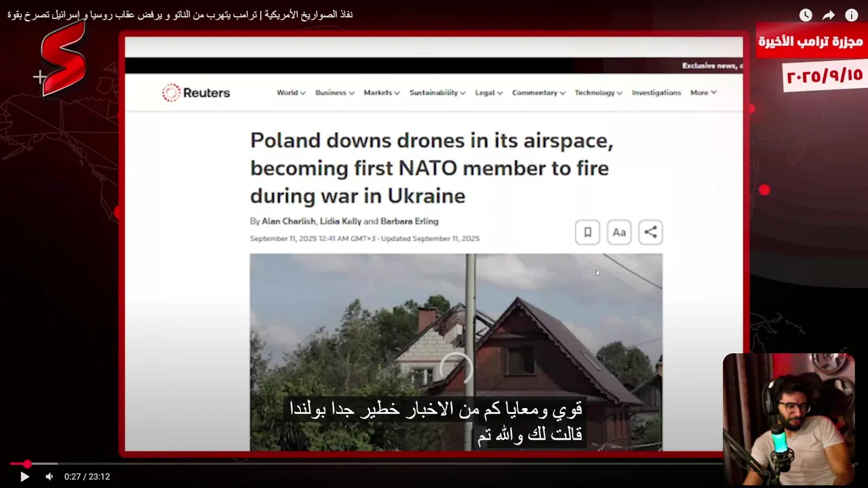Share the video using arrow icon
Screen dimensions: 868x488
(x=829, y=15)
